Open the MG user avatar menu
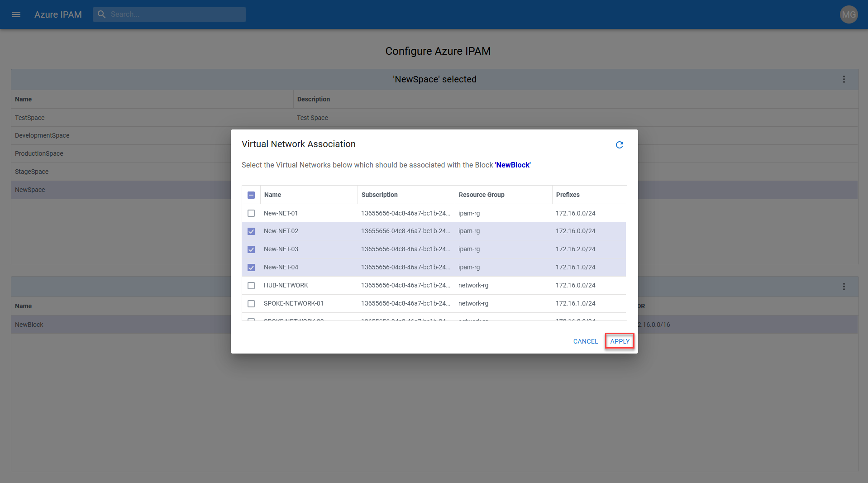The height and width of the screenshot is (483, 868). (x=849, y=14)
